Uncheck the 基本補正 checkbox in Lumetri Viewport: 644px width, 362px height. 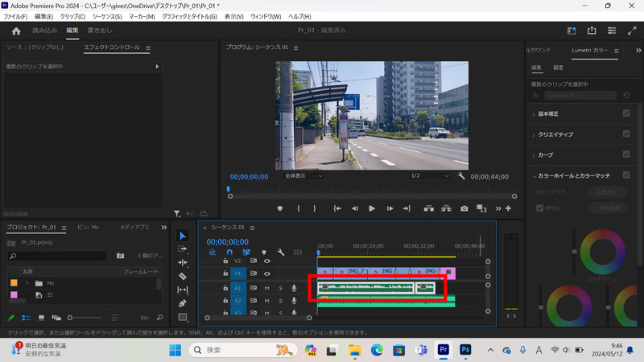626,113
